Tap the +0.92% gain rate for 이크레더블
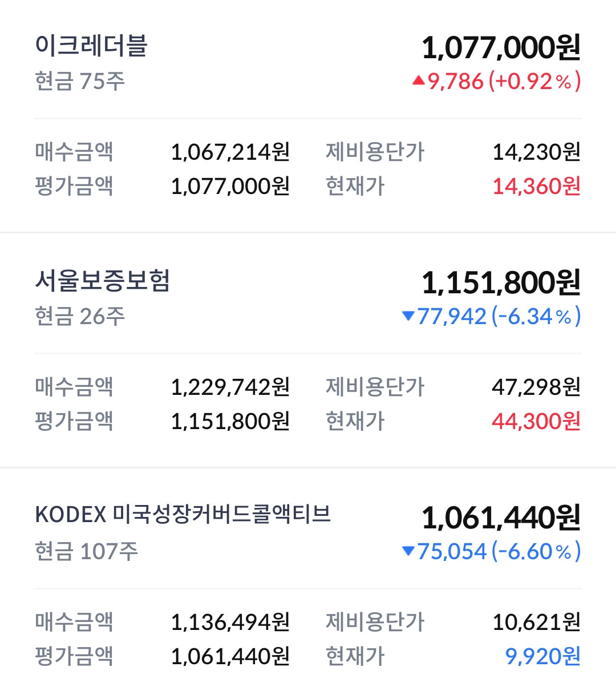 534,81
